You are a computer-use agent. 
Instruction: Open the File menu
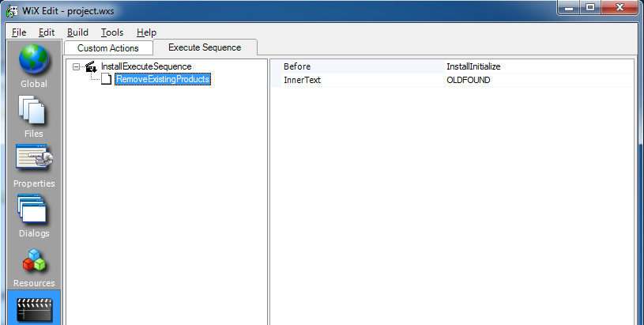pyautogui.click(x=19, y=32)
